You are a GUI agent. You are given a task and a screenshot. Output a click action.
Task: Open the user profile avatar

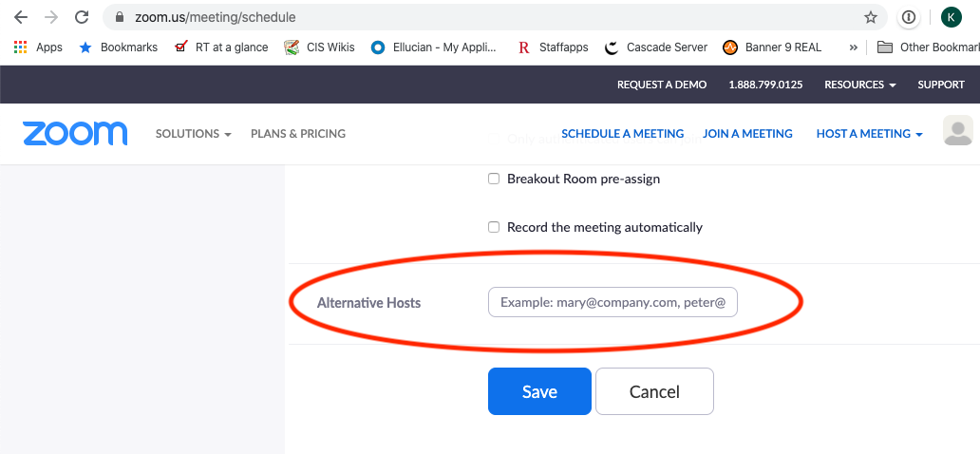click(x=958, y=132)
